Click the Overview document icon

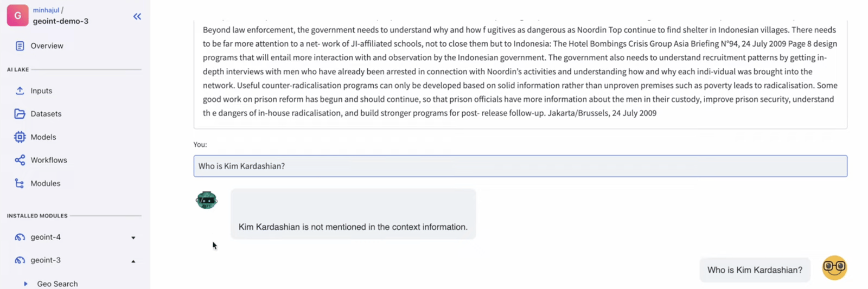(x=20, y=46)
